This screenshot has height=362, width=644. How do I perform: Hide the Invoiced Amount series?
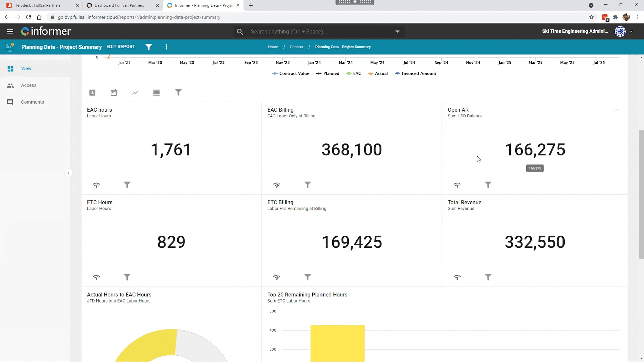[x=415, y=73]
